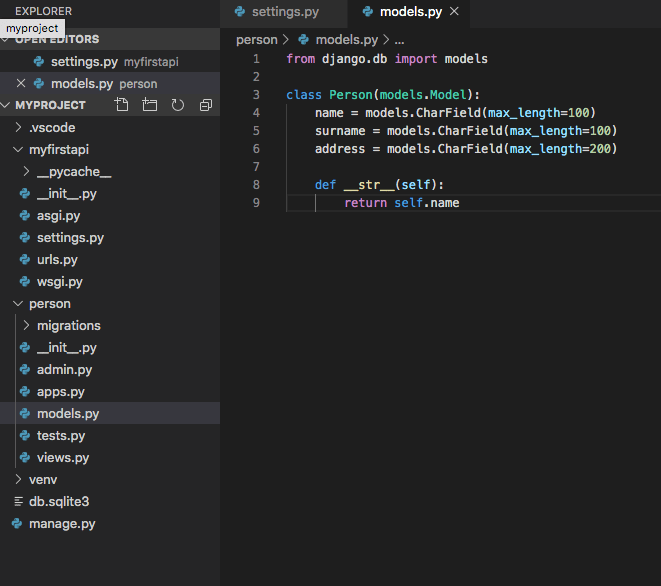
Task: Expand the __pycache__ folder
Action: tap(26, 171)
